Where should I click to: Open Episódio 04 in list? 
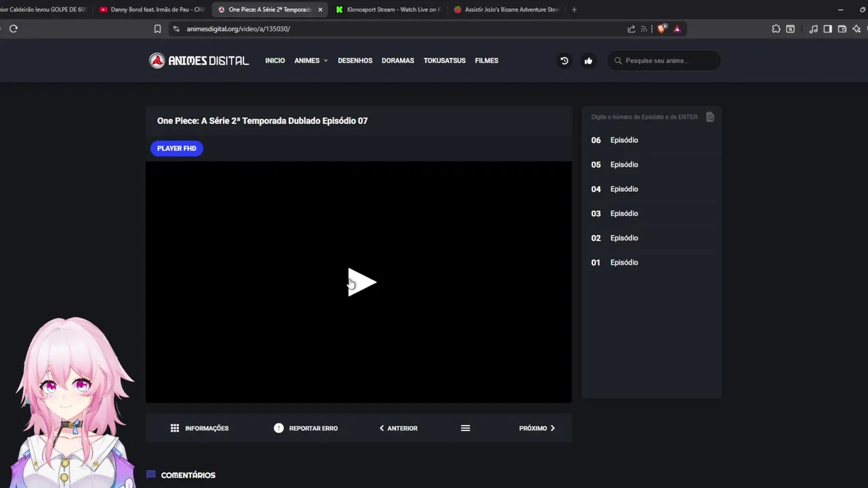pyautogui.click(x=651, y=189)
